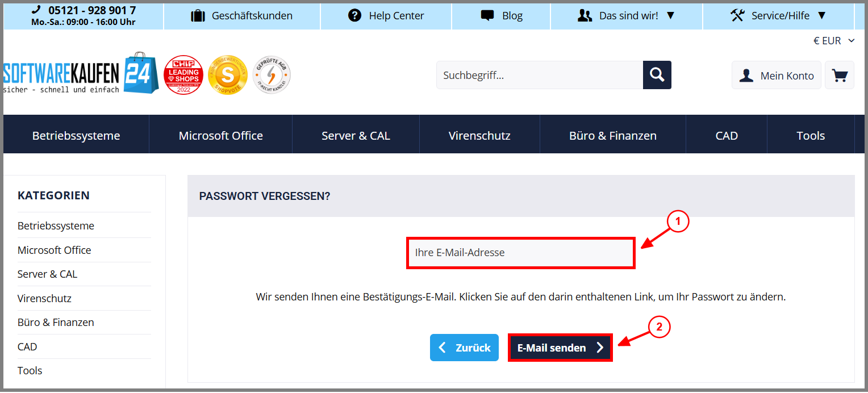The width and height of the screenshot is (868, 393).
Task: Open the Geprüfte AGB badge
Action: (272, 75)
